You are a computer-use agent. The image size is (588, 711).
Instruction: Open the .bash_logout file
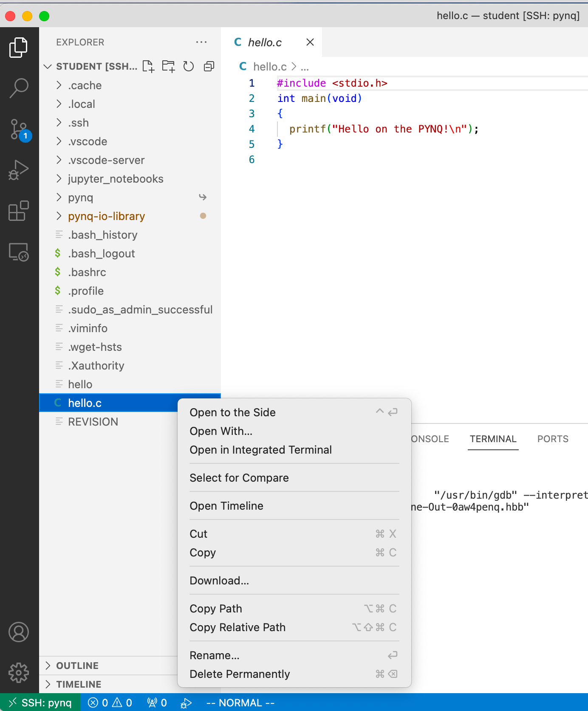(130, 254)
